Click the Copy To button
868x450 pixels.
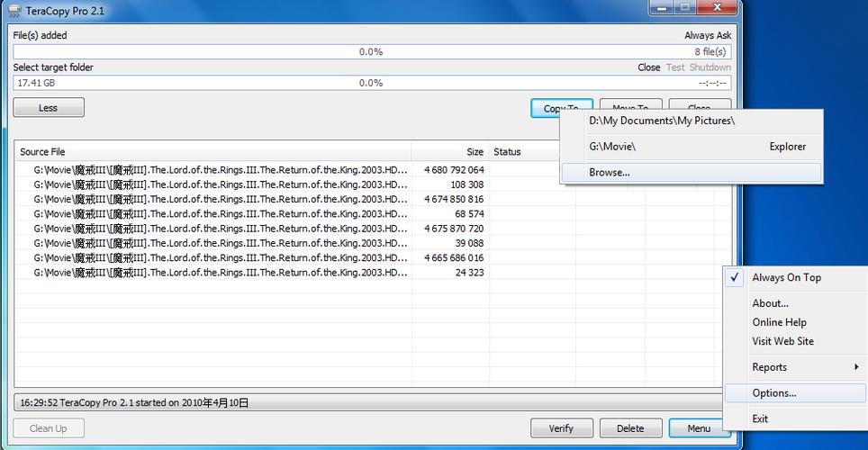pyautogui.click(x=561, y=106)
